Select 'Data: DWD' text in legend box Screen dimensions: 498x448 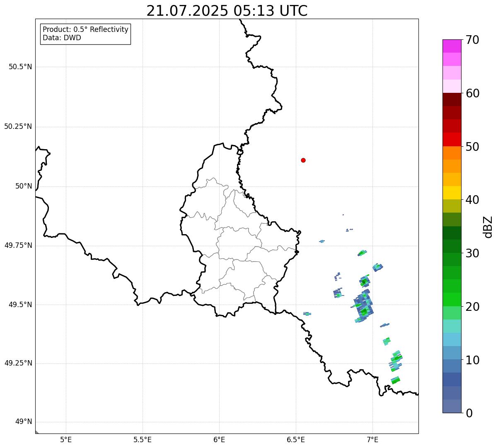[x=62, y=38]
